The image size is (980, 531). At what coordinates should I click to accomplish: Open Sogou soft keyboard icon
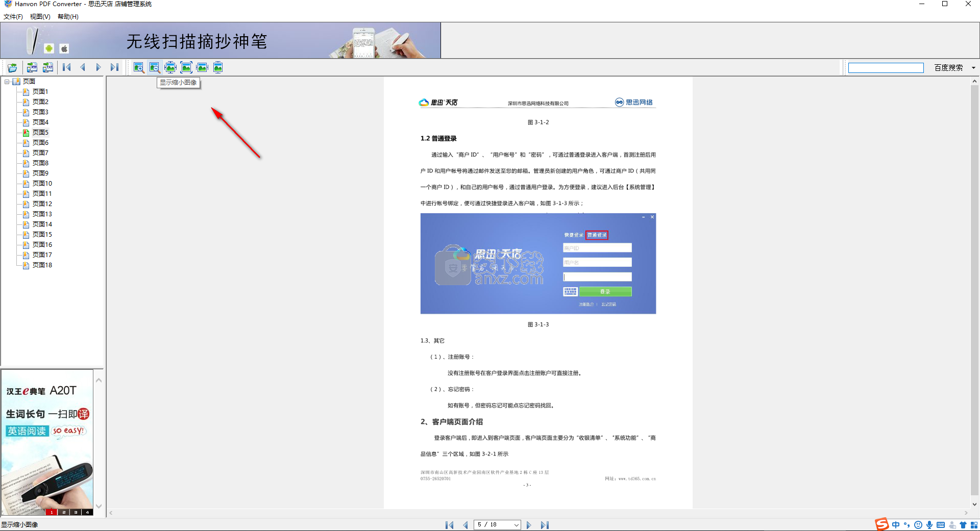pos(941,525)
